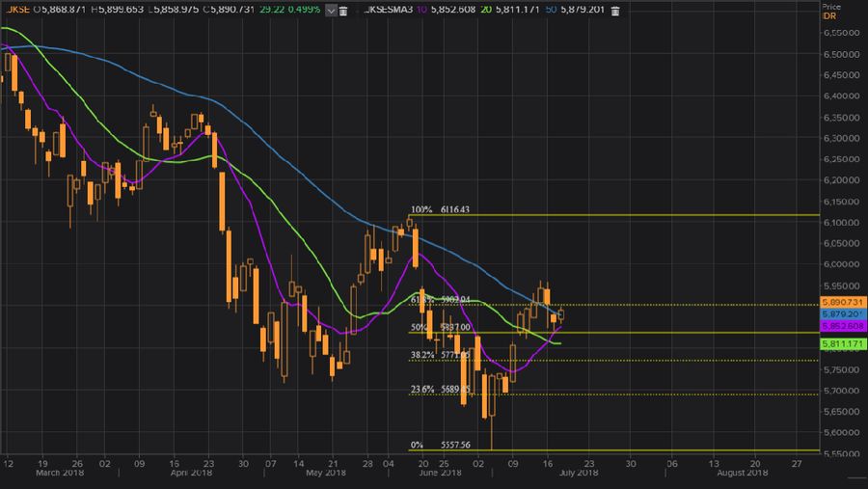
Task: Click the August 2018 time axis label
Action: [743, 473]
